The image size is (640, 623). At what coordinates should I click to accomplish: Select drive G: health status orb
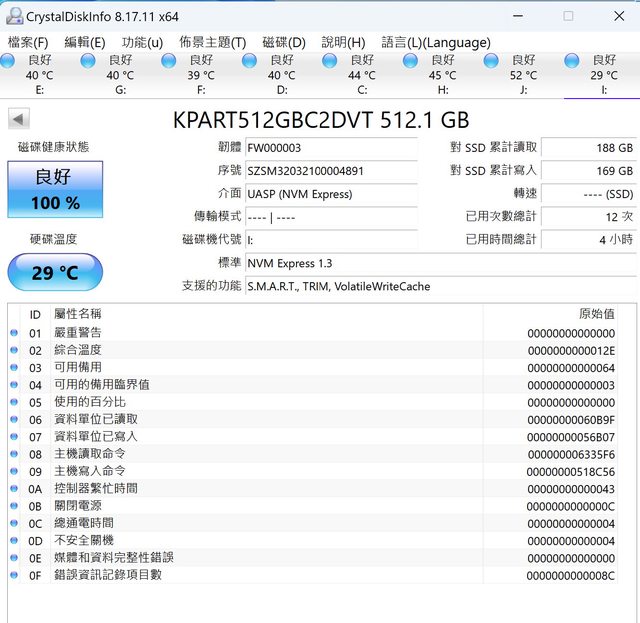pos(88,61)
